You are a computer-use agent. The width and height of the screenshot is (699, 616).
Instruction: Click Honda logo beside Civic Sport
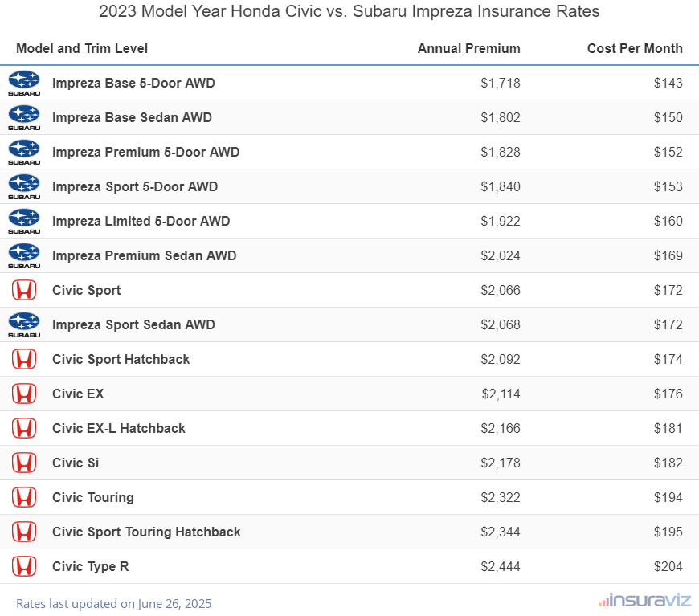coord(24,290)
